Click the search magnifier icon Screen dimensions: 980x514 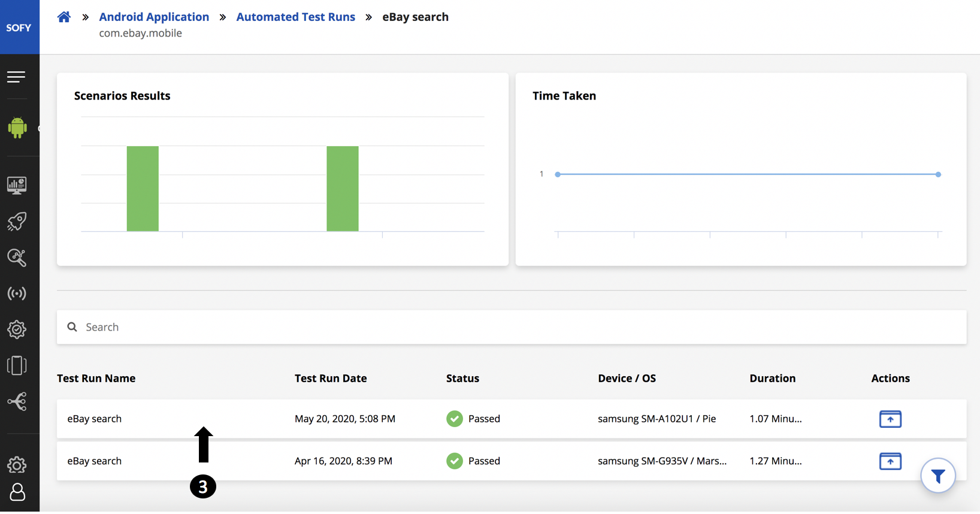click(72, 327)
